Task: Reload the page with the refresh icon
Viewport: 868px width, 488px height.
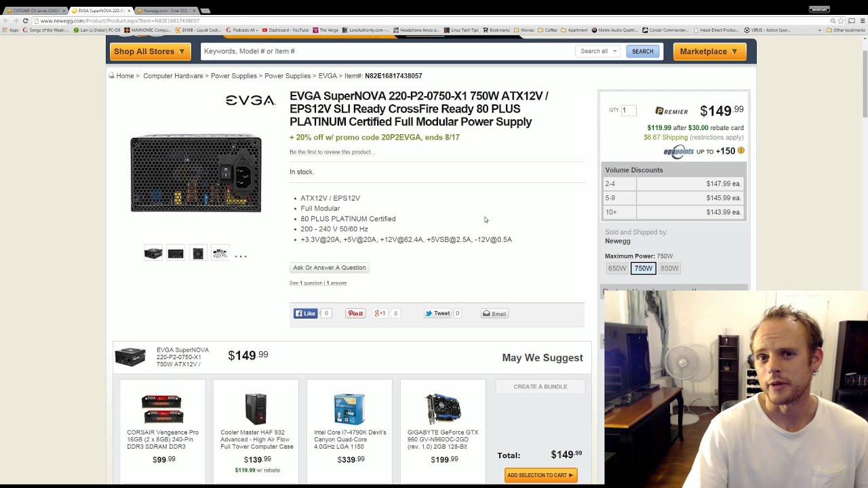Action: [25, 21]
